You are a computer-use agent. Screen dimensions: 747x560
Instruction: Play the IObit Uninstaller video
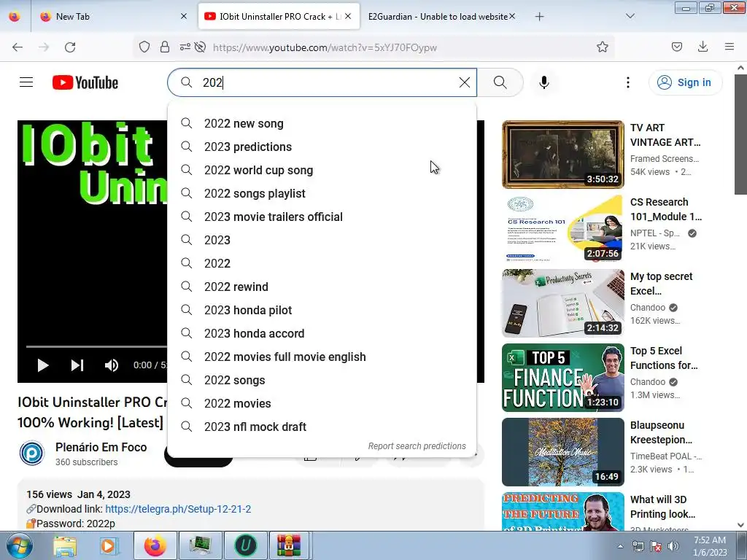pyautogui.click(x=43, y=365)
